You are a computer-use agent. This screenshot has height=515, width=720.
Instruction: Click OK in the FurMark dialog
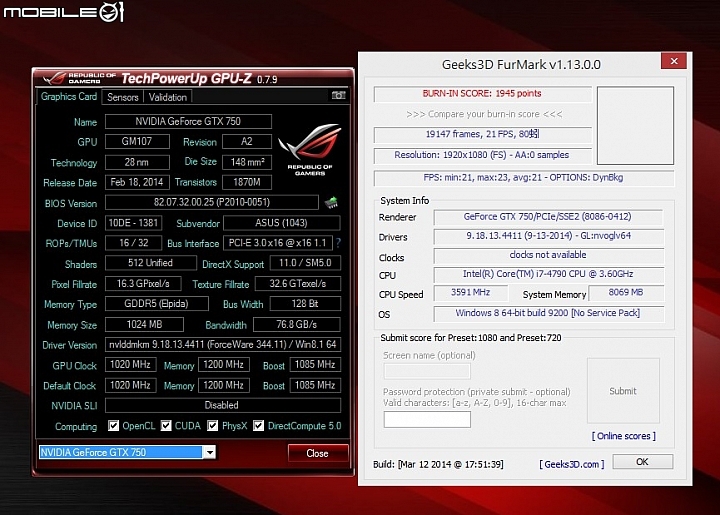coord(642,462)
